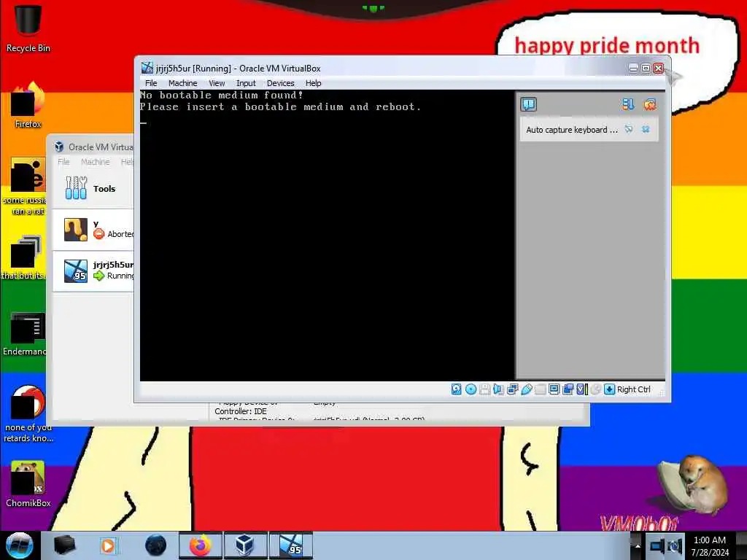747x560 pixels.
Task: Open the Recycle Bin desktop icon
Action: tap(28, 28)
